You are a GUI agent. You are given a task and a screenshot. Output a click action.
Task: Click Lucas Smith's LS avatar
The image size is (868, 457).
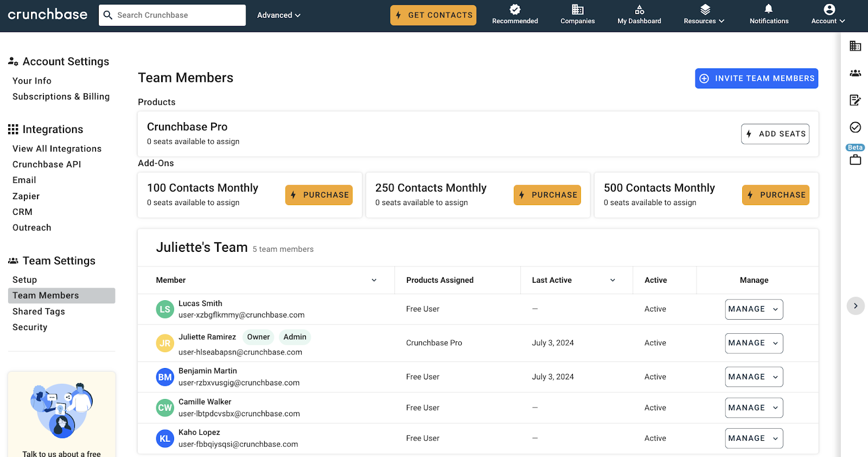(165, 309)
